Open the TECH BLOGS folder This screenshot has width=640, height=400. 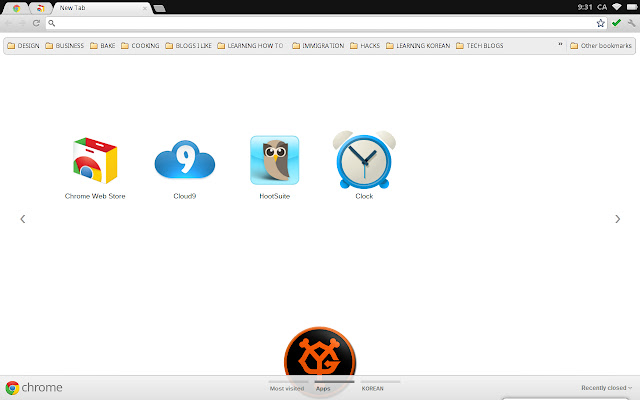pyautogui.click(x=480, y=46)
